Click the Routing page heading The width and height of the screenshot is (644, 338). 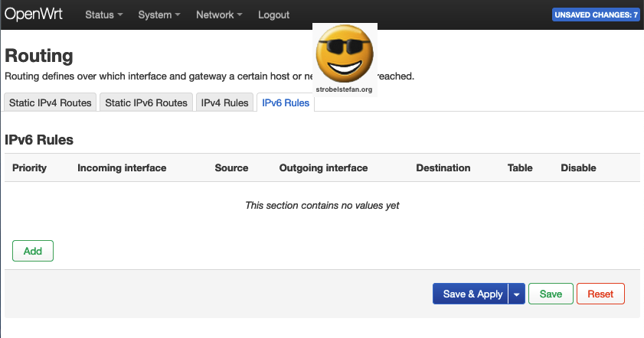tap(39, 56)
